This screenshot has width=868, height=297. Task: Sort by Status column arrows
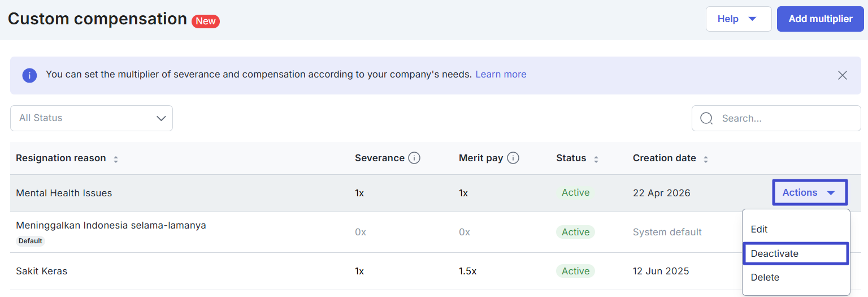(x=596, y=159)
